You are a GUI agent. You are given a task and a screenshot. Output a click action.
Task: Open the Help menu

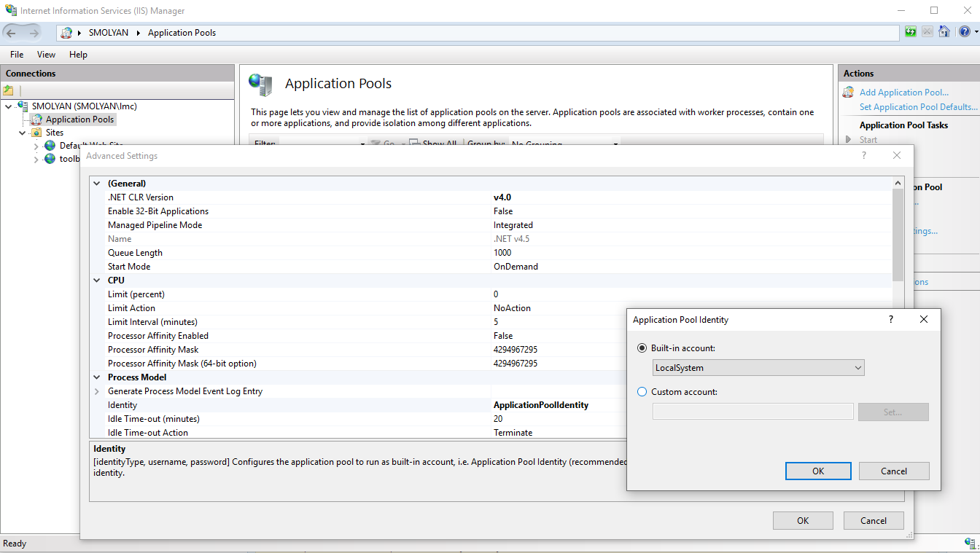click(x=78, y=55)
